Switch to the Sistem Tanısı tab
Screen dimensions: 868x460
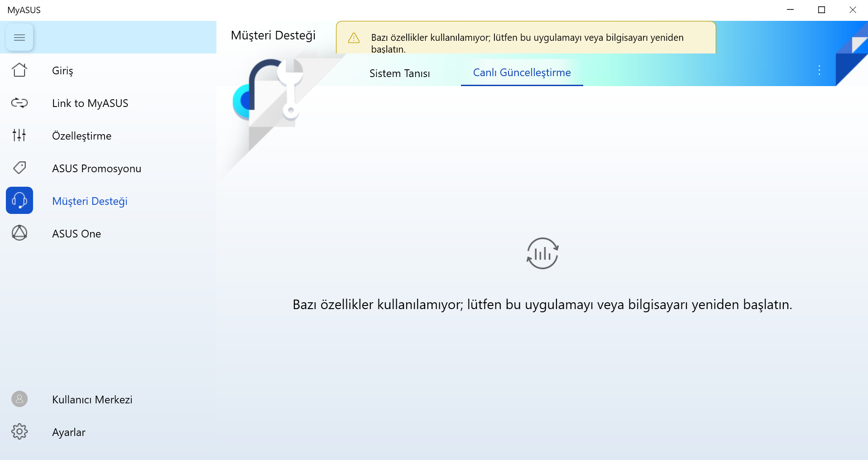[399, 73]
